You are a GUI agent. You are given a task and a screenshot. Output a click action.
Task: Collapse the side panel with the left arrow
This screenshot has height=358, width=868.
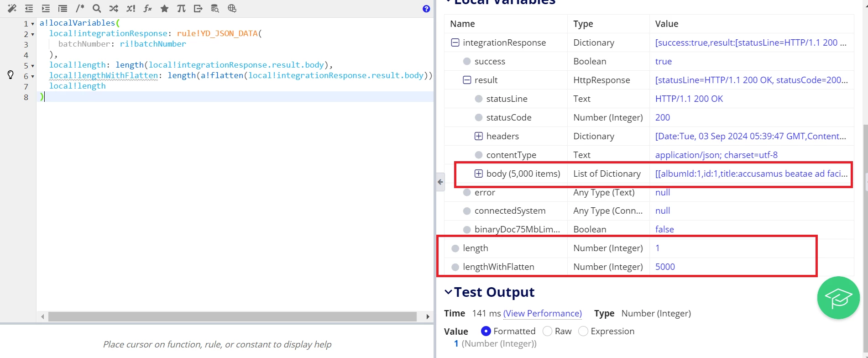click(x=440, y=182)
